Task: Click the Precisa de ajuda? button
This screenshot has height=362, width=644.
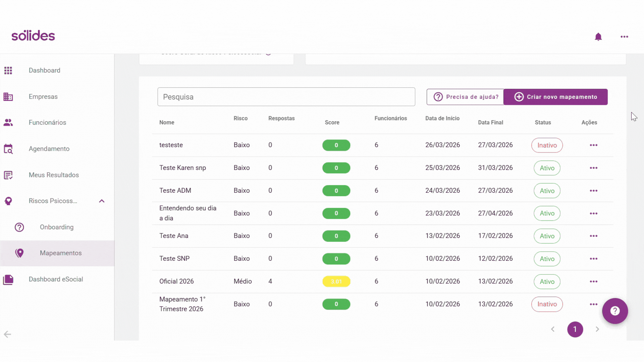Action: tap(465, 97)
